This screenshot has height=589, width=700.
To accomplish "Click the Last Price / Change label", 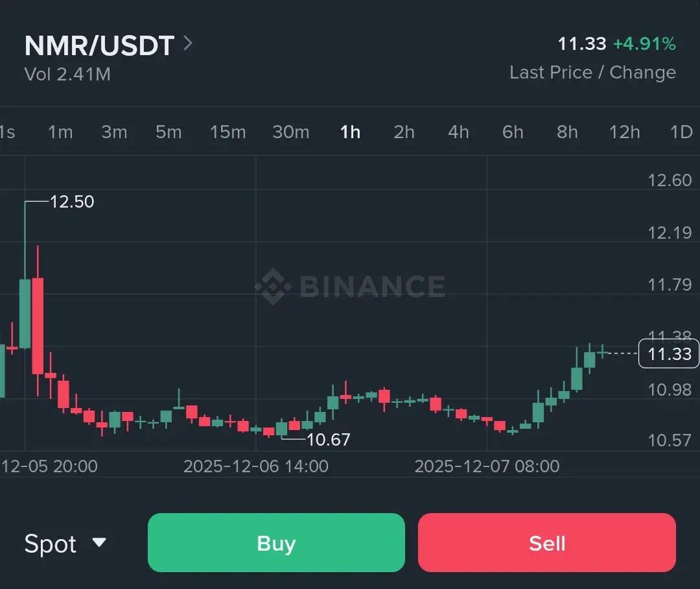I will point(593,73).
